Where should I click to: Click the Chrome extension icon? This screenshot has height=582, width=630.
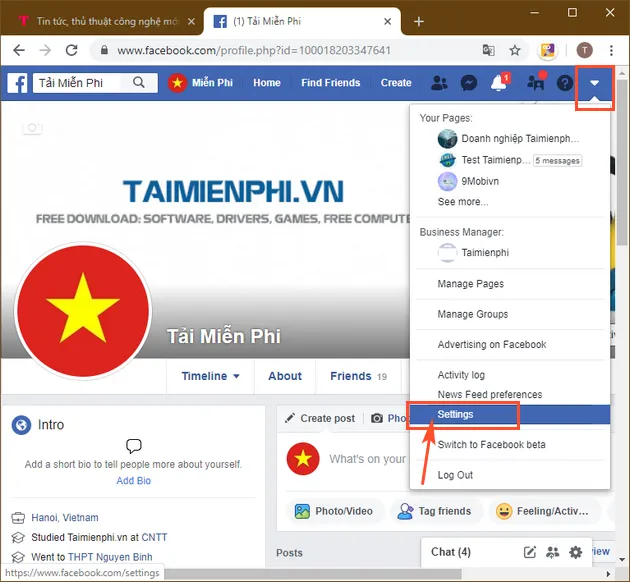(x=548, y=50)
